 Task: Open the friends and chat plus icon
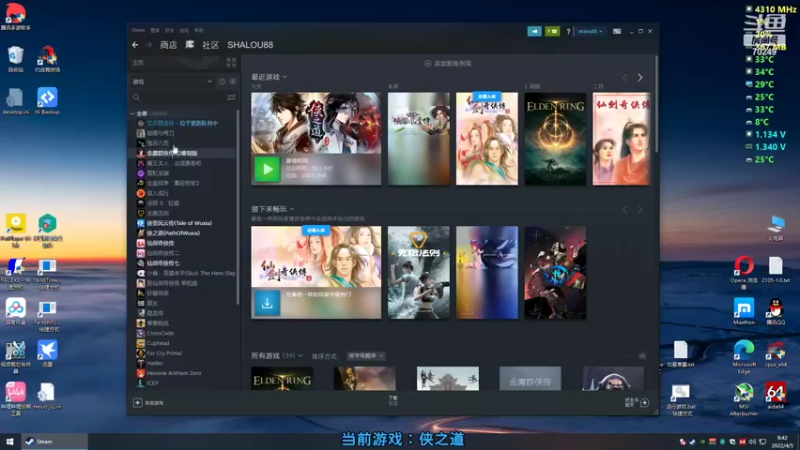click(644, 403)
